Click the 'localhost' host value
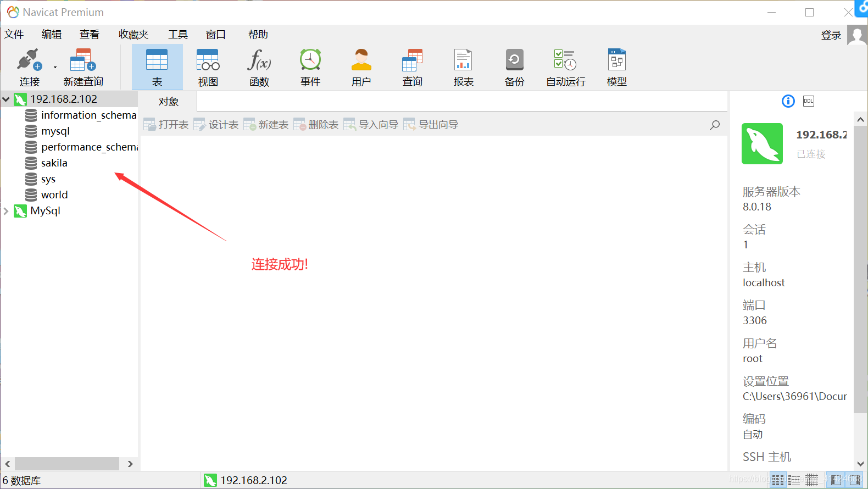 point(764,283)
